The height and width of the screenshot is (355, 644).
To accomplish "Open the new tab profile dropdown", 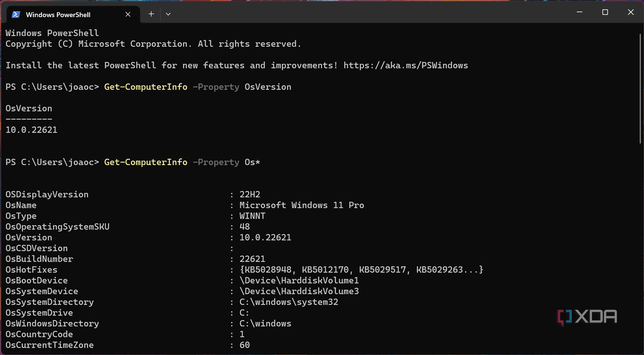I will [x=168, y=14].
